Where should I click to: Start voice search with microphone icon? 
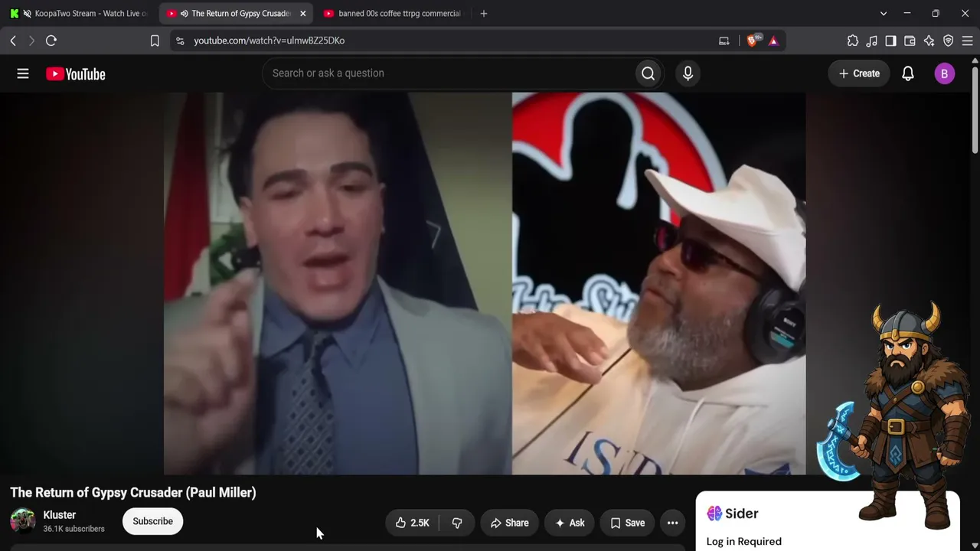(688, 73)
